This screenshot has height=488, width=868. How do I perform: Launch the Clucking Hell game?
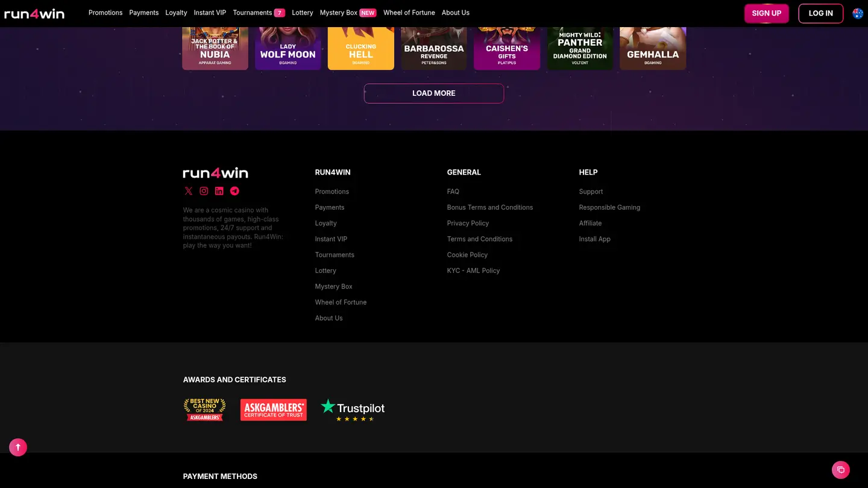(361, 48)
